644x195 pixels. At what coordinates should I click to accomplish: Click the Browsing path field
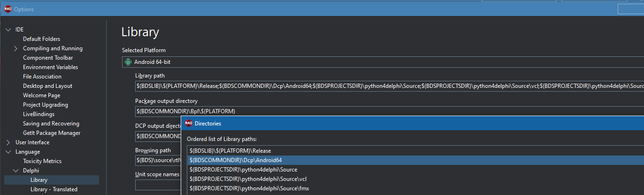[158, 160]
